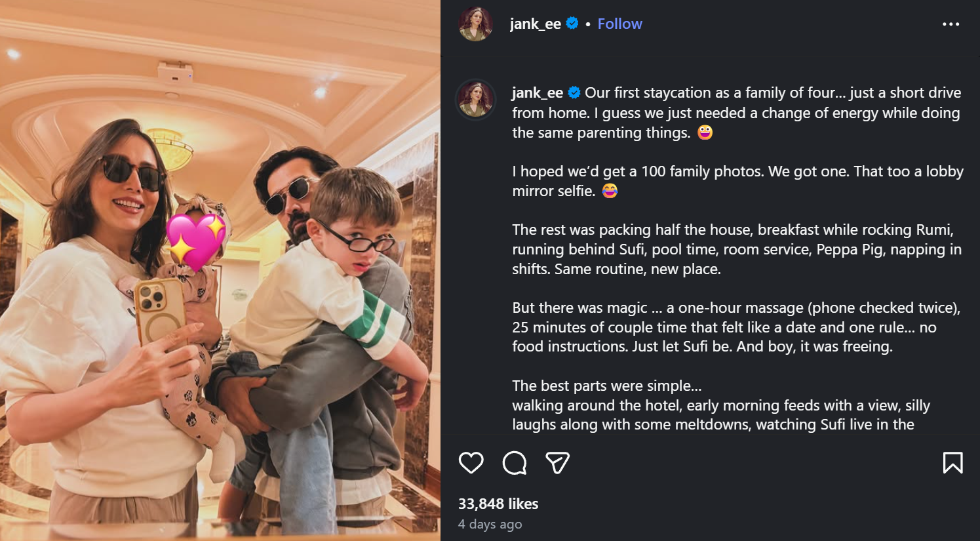980x541 pixels.
Task: Click the caption line 'The best parts were simple'
Action: [607, 386]
